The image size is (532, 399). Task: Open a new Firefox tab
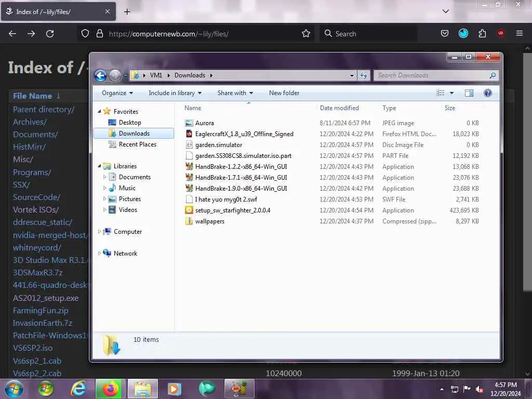pyautogui.click(x=127, y=12)
